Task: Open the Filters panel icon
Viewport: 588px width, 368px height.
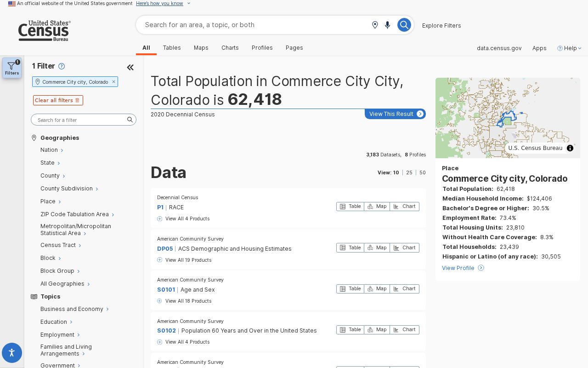Action: (12, 68)
